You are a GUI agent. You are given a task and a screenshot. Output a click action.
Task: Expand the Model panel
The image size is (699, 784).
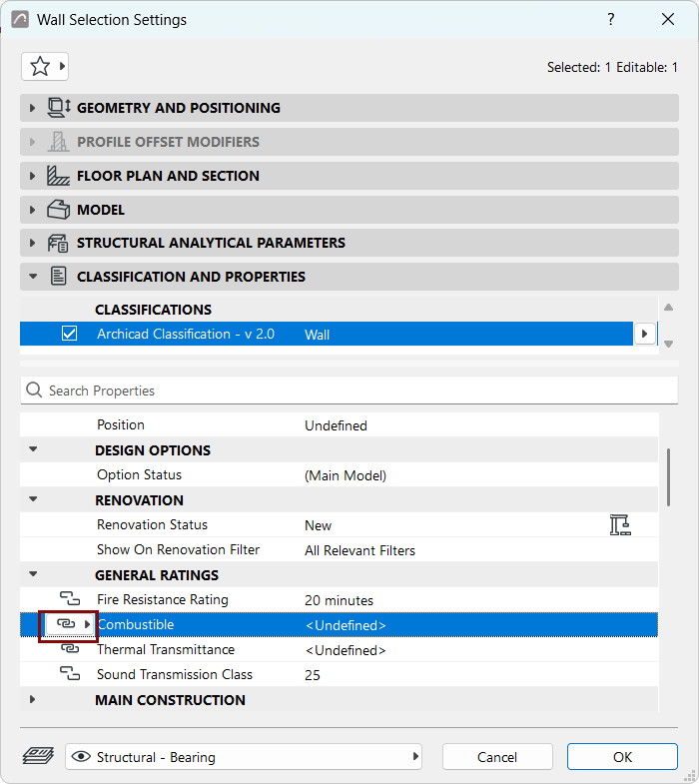pyautogui.click(x=33, y=210)
